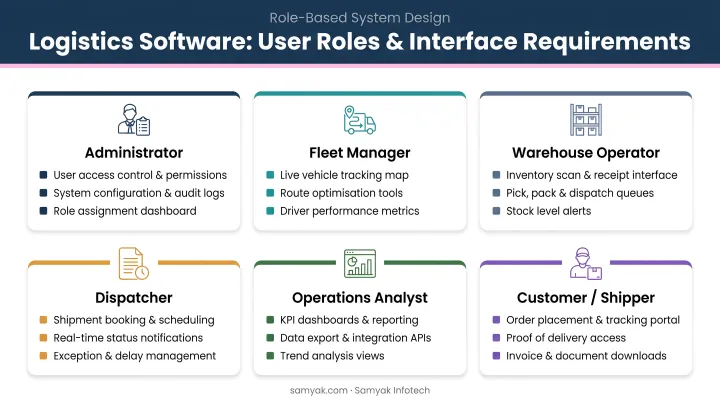Viewport: 720px width, 402px height.
Task: Click 'Route optimisation tools' text
Action: [341, 193]
